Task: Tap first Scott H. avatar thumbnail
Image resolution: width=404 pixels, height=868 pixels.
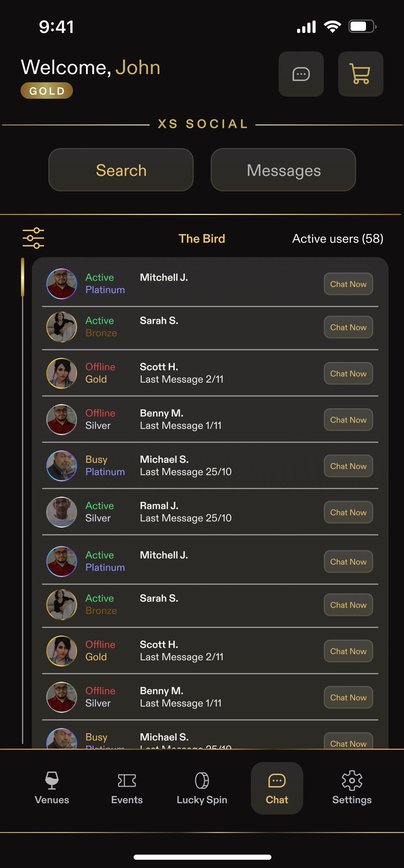Action: 62,373
